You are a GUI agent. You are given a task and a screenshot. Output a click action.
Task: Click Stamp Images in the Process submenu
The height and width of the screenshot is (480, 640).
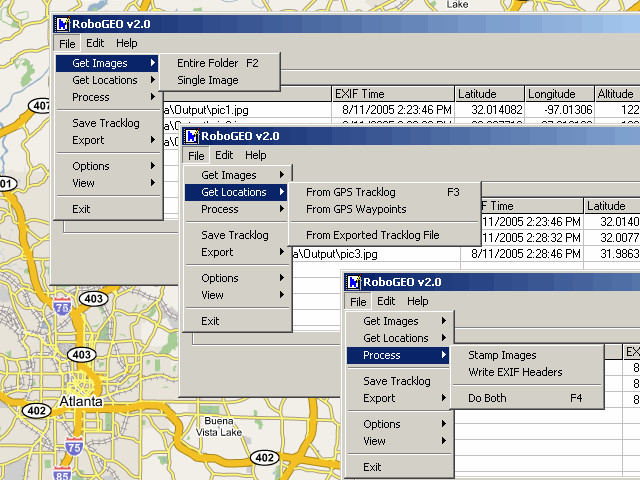pyautogui.click(x=502, y=355)
